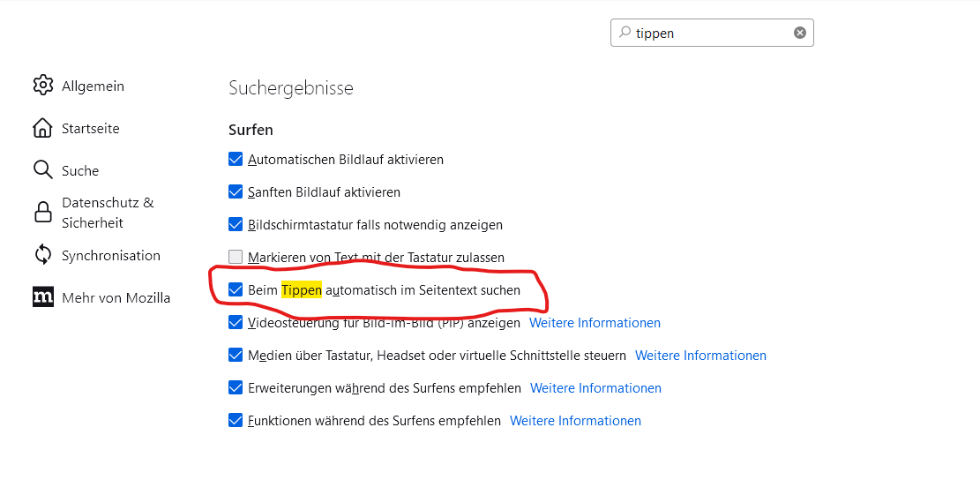Click the Datenschutz & Sicherheit lock icon

click(x=42, y=213)
